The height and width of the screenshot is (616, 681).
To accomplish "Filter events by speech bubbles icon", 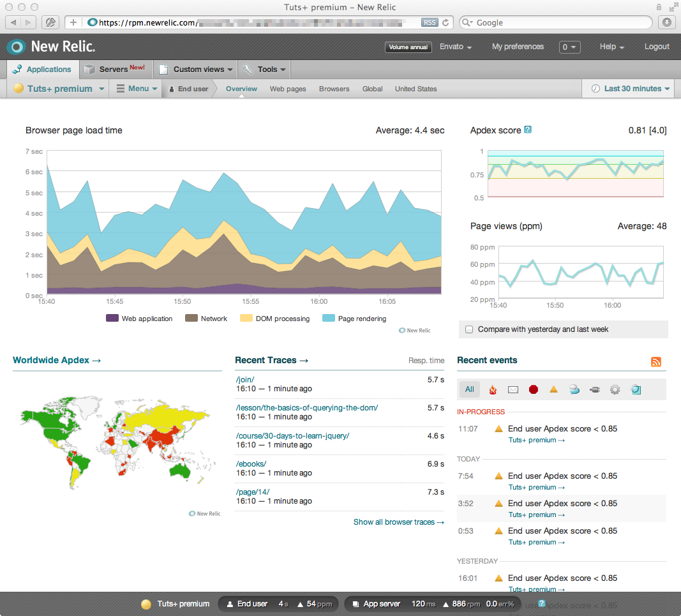I will tap(574, 389).
